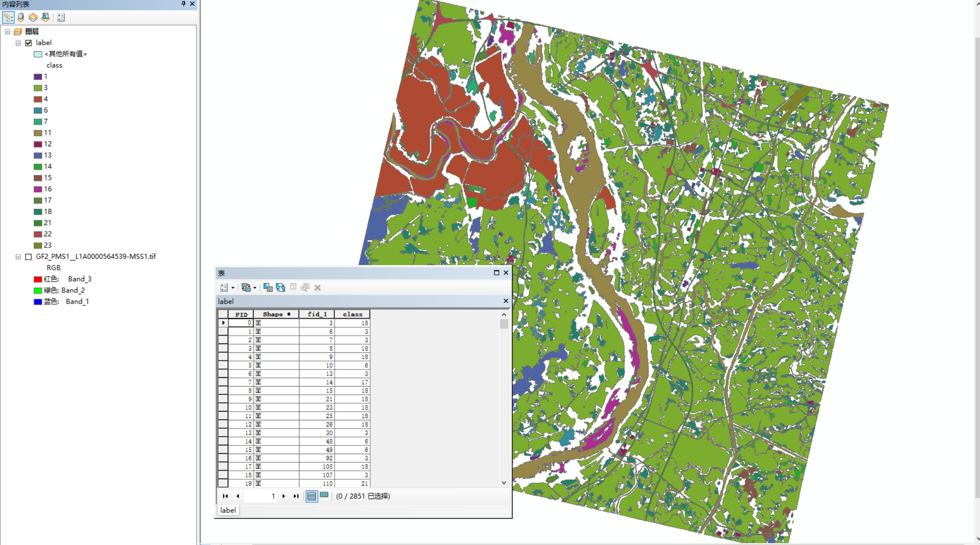Go to next record arrow button
This screenshot has width=980, height=545.
pos(284,496)
